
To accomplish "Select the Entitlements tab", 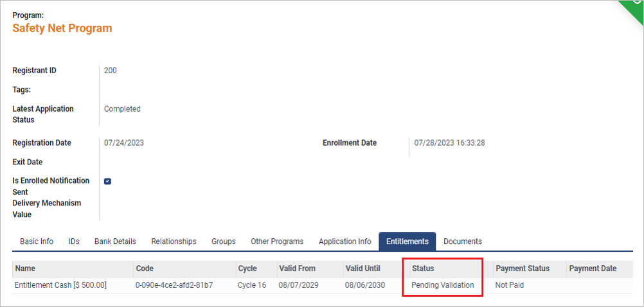I will [407, 241].
